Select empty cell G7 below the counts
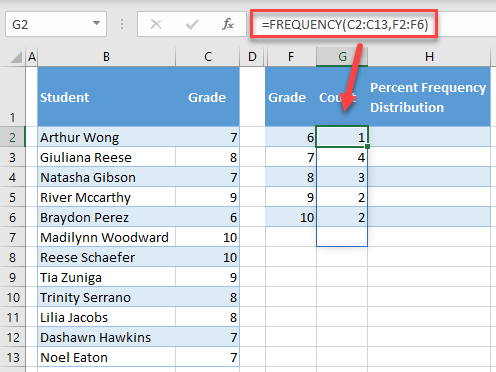This screenshot has height=372, width=496. (342, 237)
